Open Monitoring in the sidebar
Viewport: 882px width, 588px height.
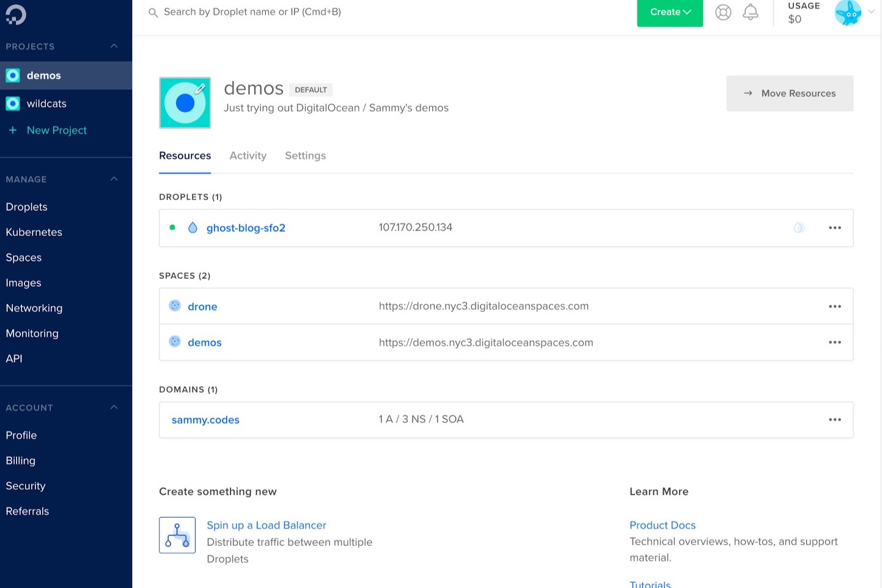coord(32,333)
